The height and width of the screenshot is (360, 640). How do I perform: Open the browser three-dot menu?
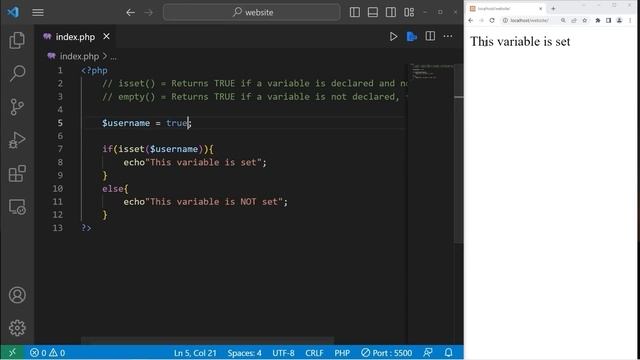pos(630,20)
